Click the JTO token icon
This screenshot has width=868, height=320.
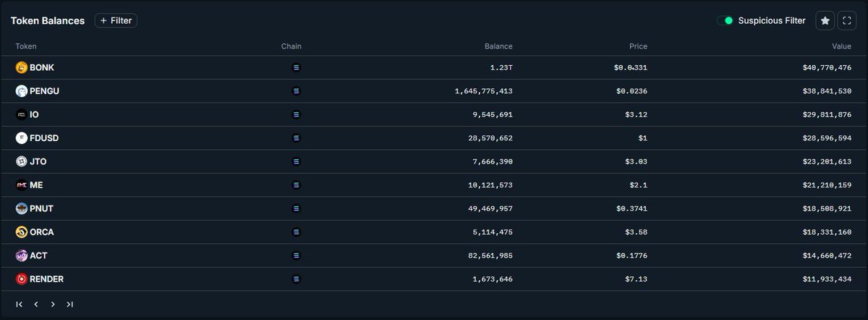(22, 161)
